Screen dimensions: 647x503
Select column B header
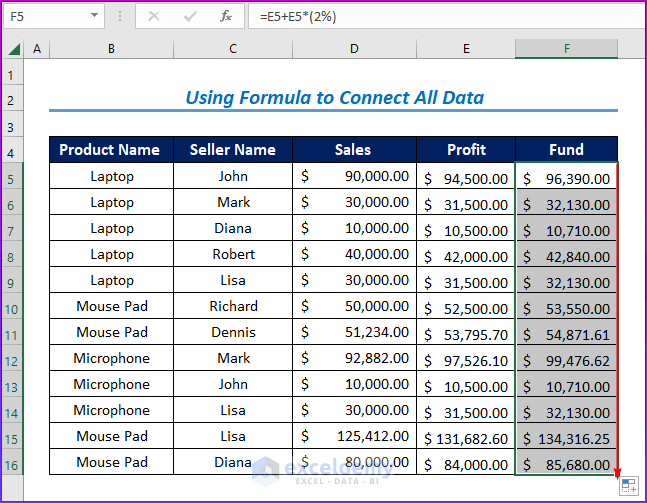(111, 49)
